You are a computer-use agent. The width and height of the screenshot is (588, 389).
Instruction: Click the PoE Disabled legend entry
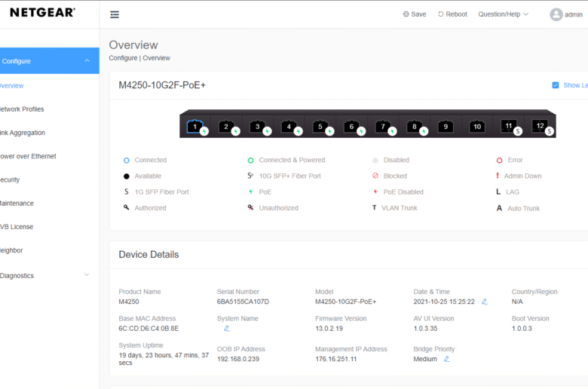click(x=397, y=192)
